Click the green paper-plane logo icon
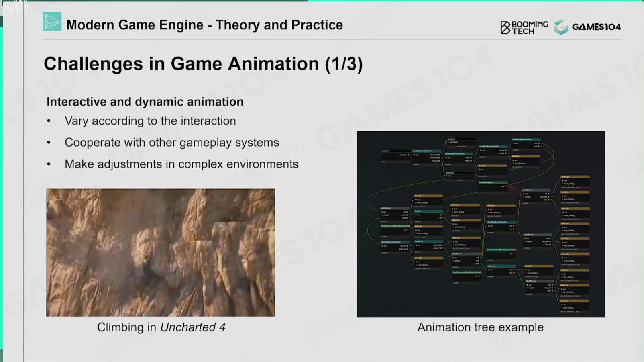644x362 pixels. 52,22
